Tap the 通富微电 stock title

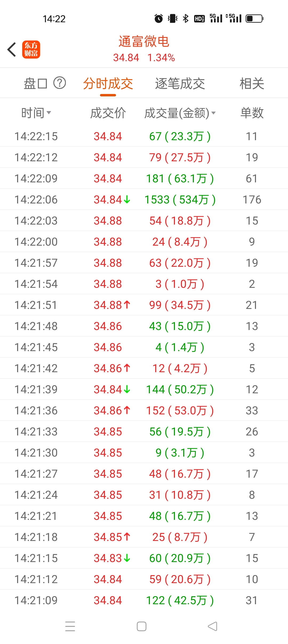[144, 42]
